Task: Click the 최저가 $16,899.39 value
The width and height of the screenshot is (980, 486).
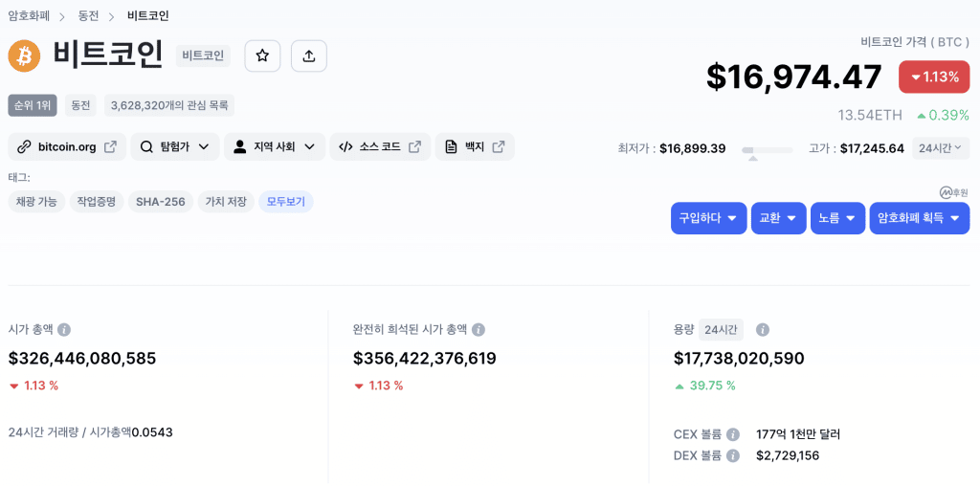Action: (x=693, y=148)
